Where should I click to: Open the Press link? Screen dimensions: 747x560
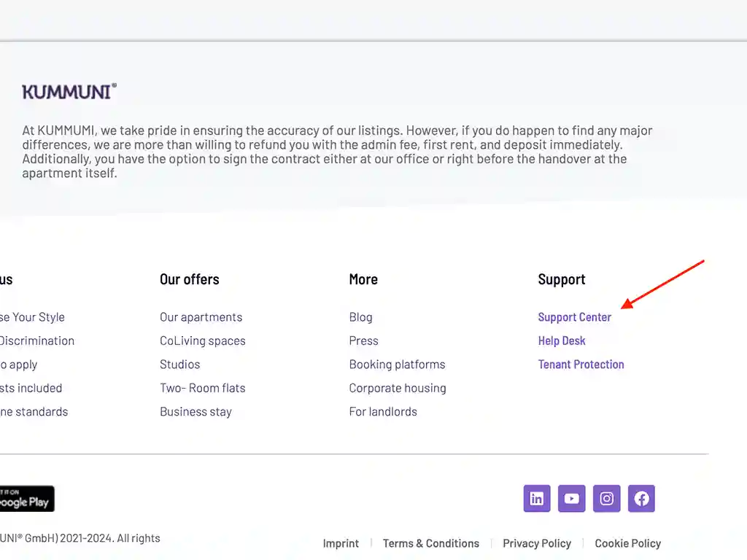click(x=363, y=341)
